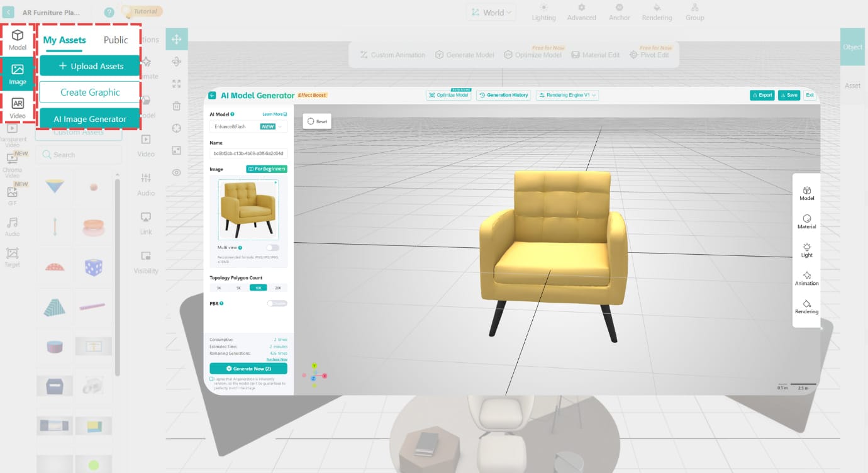This screenshot has height=473, width=868.
Task: Click the AI Model info tooltip icon
Action: pos(233,114)
